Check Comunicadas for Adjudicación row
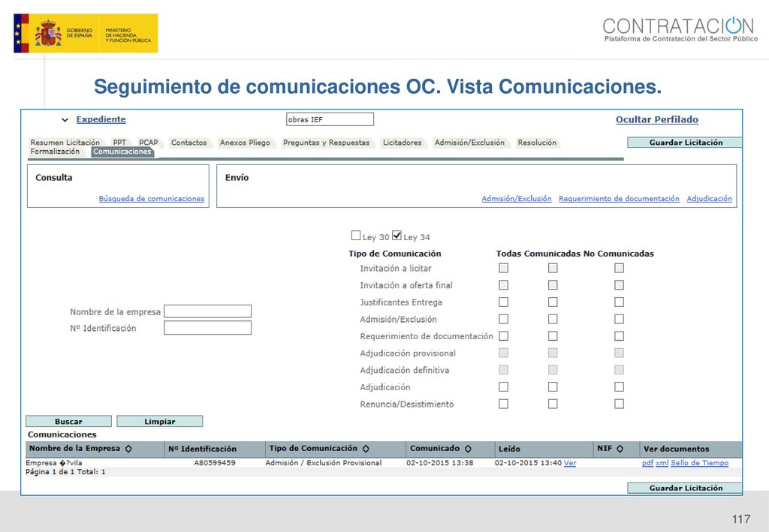This screenshot has width=769, height=532. (553, 387)
